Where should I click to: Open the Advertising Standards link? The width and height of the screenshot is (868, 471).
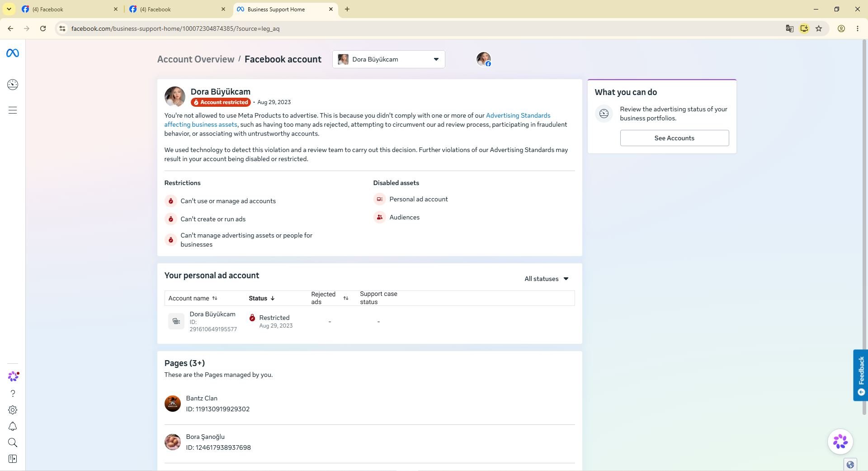tap(518, 115)
